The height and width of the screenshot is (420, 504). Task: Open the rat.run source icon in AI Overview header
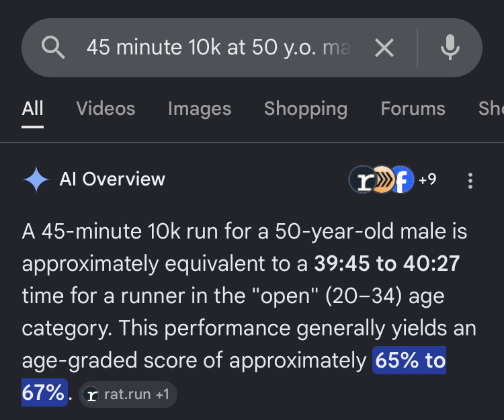[362, 179]
